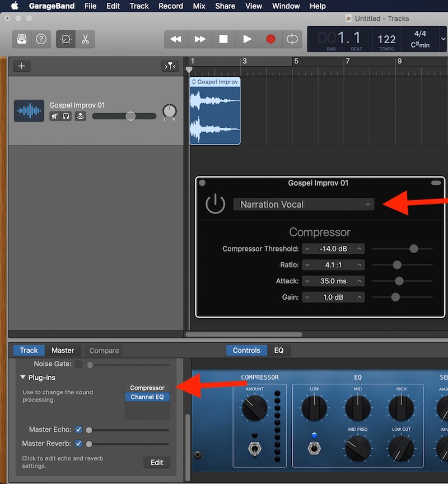Enable the Noise Gate checkbox
448x484 pixels.
click(78, 364)
